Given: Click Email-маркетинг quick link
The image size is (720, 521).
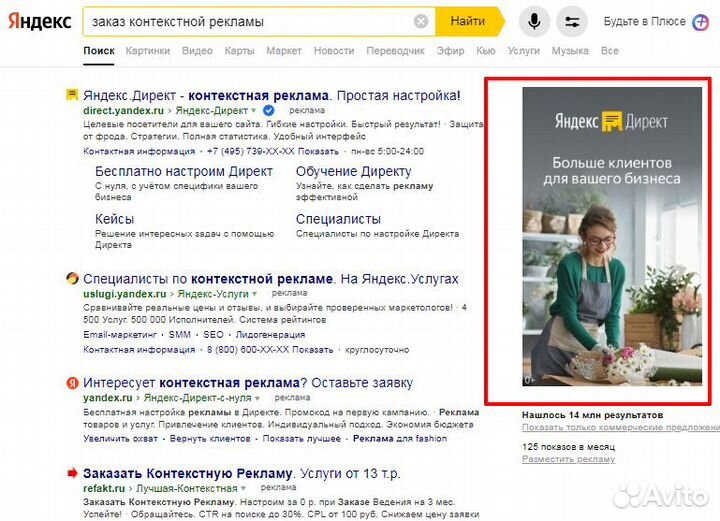Looking at the screenshot, I should tap(120, 335).
